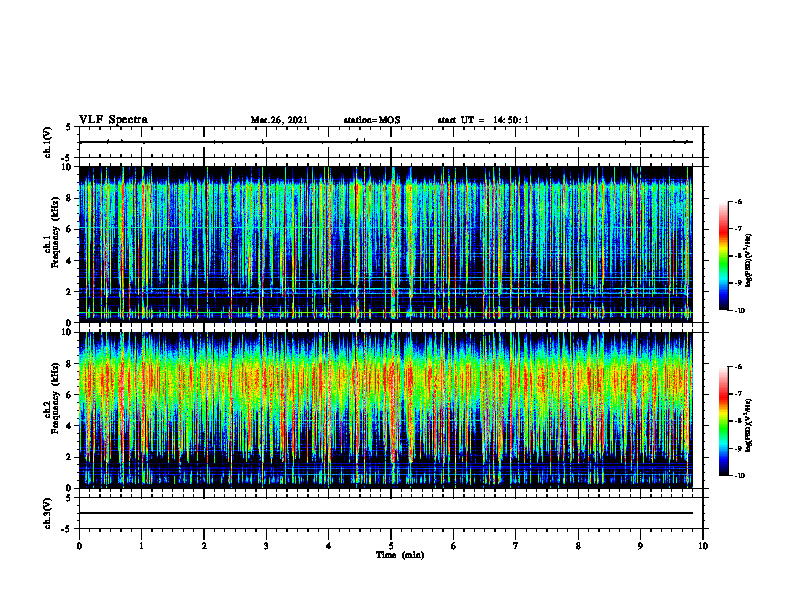
Task: Click the "ch.3(V)" waveform axis label
Action: coord(48,513)
